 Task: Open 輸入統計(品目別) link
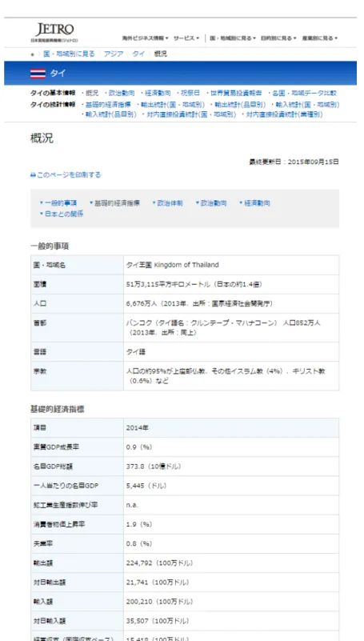(x=110, y=115)
